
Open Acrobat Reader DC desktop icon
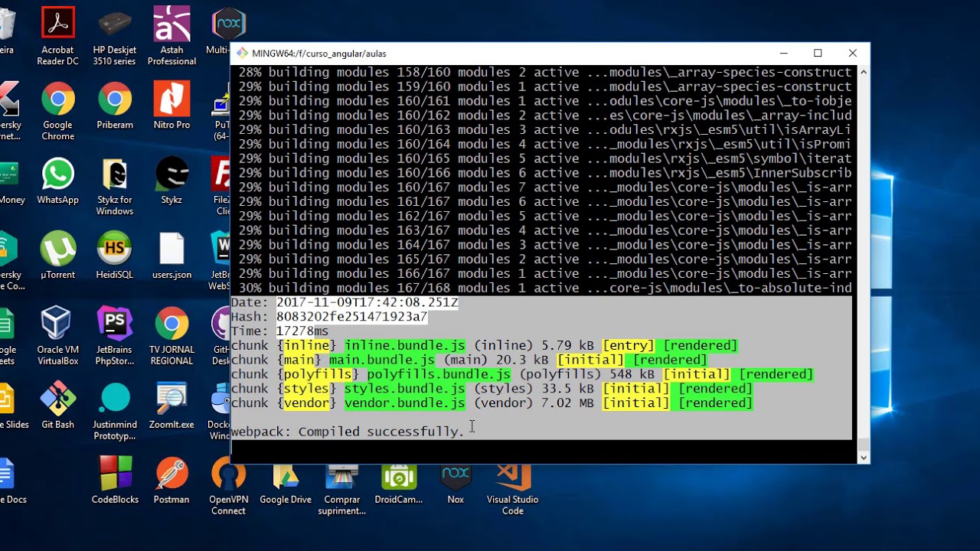tap(58, 36)
